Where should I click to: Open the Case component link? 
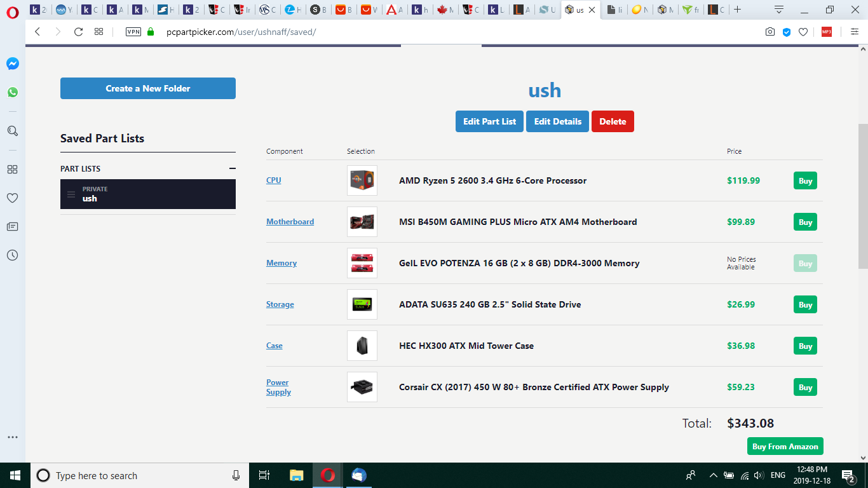[275, 346]
